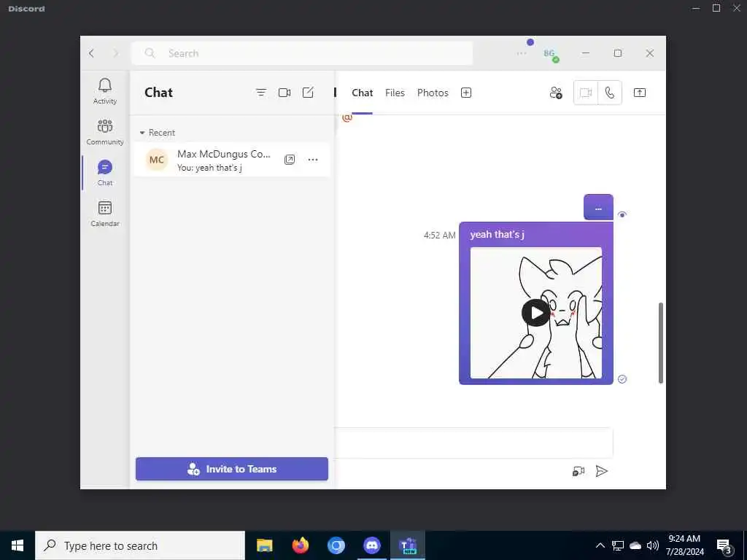Click the seen eye icon beside message

tap(622, 214)
